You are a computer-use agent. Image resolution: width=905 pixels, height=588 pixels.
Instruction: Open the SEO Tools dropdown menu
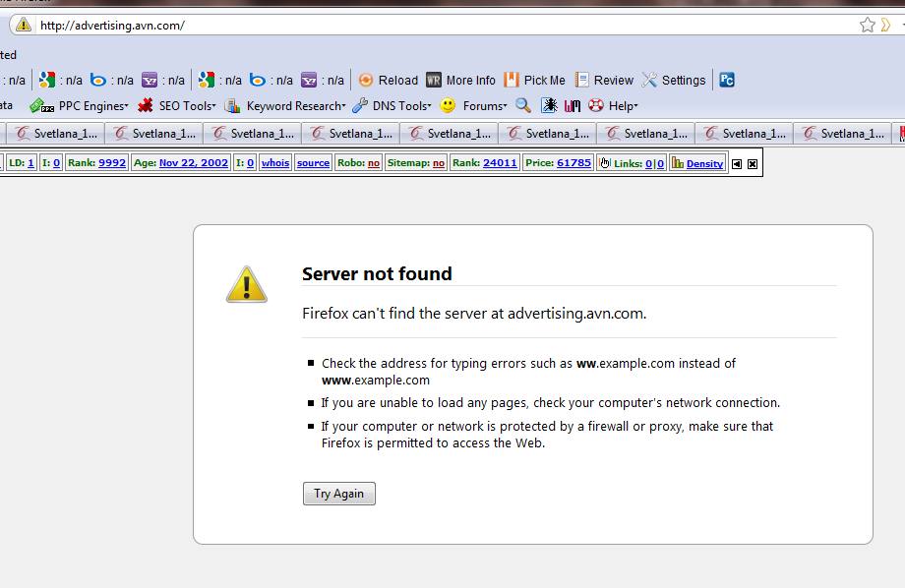[177, 105]
